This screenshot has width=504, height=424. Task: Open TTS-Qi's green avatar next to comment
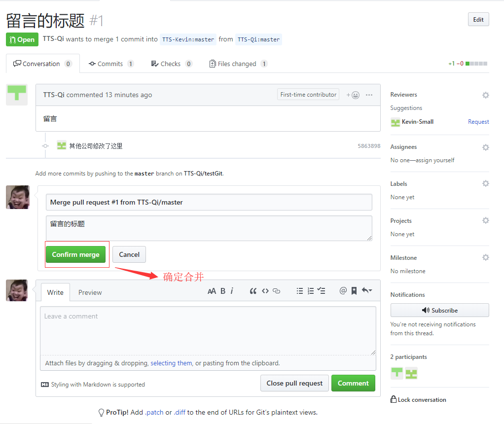pyautogui.click(x=17, y=95)
